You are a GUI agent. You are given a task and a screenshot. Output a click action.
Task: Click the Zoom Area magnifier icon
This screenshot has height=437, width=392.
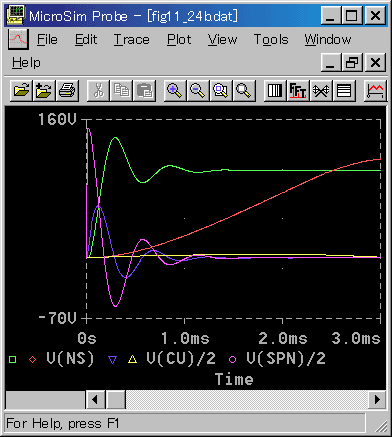(221, 91)
